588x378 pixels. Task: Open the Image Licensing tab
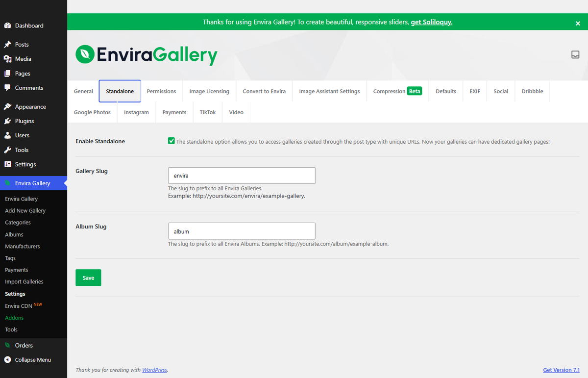coord(209,91)
